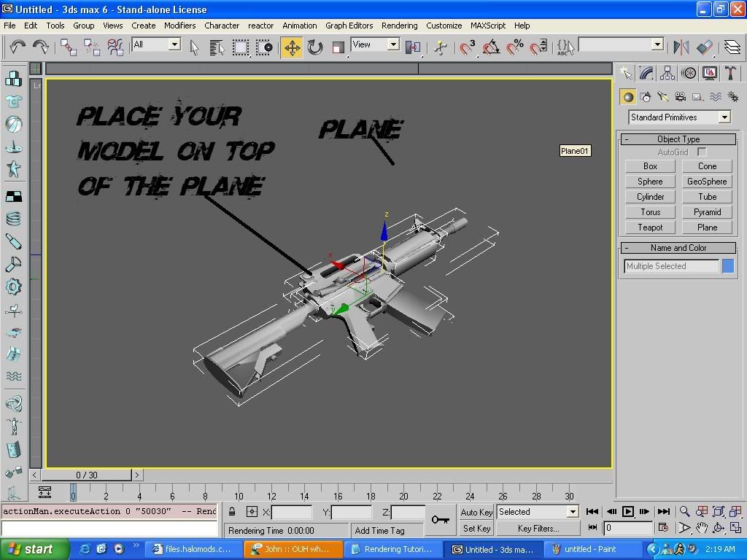Collapse the Name and Color rollout

coord(678,248)
